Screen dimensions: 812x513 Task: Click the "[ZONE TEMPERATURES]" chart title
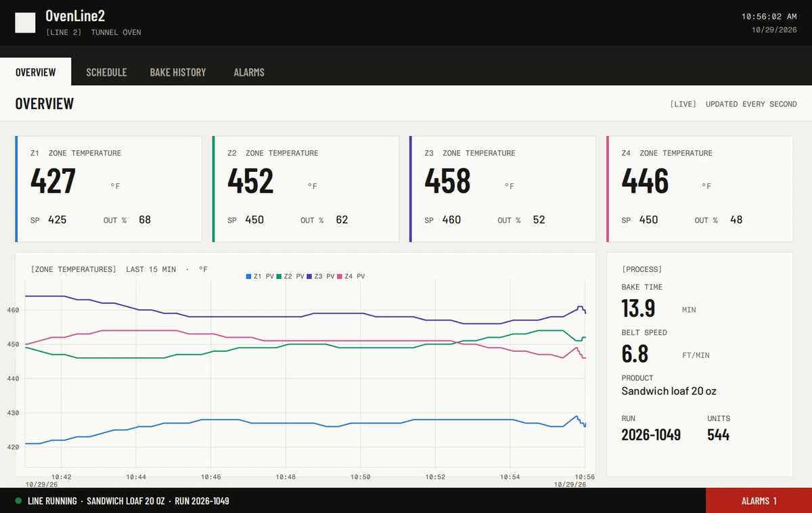[74, 269]
